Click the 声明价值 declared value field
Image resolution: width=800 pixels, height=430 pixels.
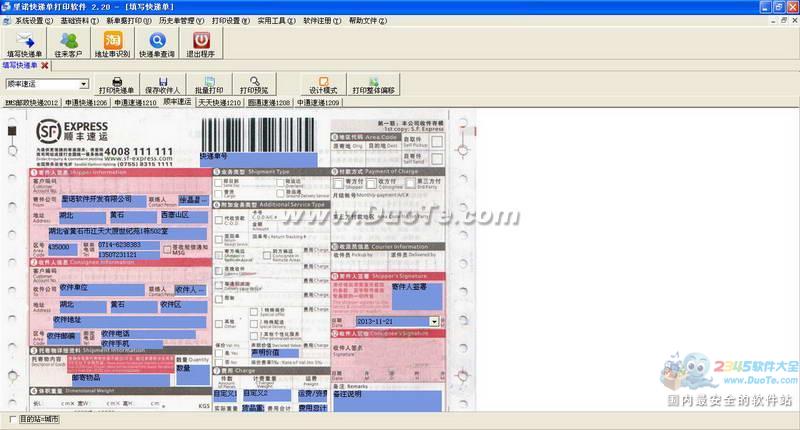(x=275, y=353)
